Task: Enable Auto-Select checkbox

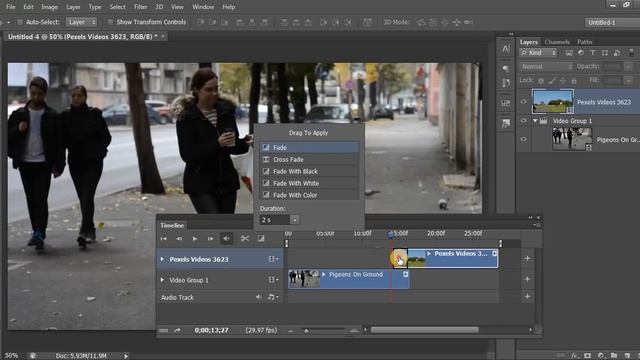Action: [20, 22]
